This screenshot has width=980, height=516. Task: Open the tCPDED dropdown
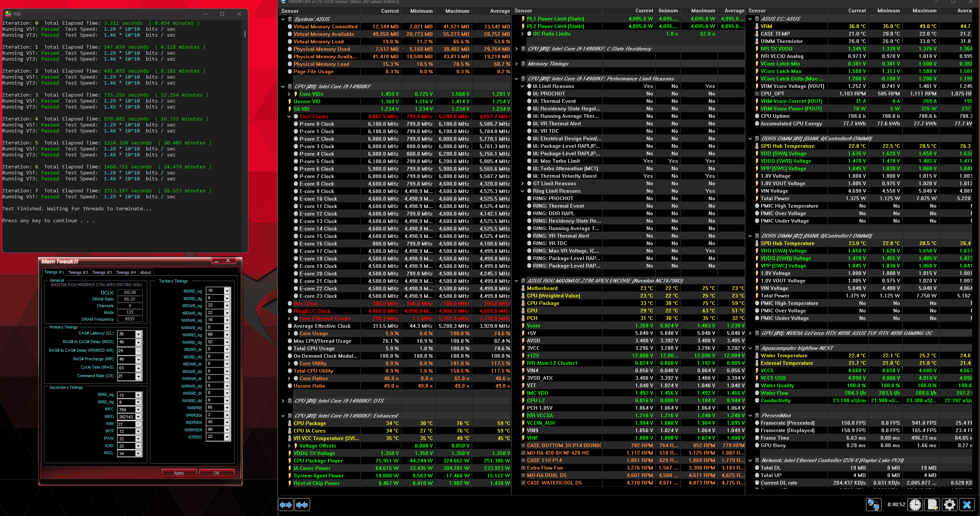227,437
